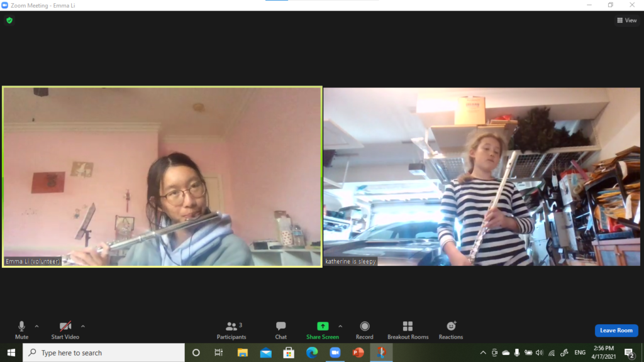Open Wi-Fi network tray icon
This screenshot has height=362, width=644.
point(552,353)
